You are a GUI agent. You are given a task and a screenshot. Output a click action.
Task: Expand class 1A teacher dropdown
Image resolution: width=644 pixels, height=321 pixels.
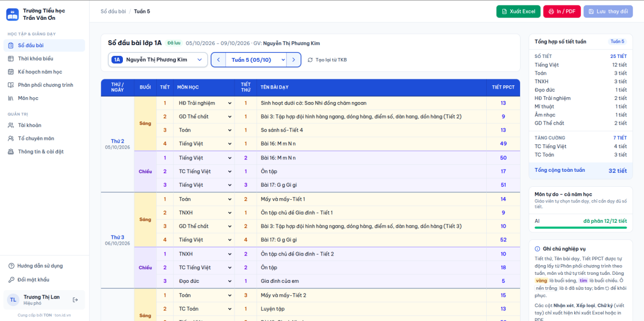click(x=158, y=60)
